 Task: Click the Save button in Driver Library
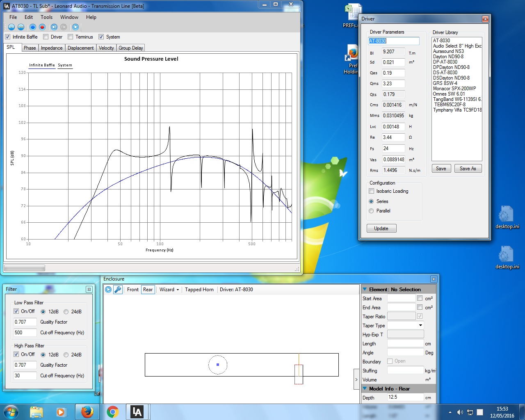point(441,169)
